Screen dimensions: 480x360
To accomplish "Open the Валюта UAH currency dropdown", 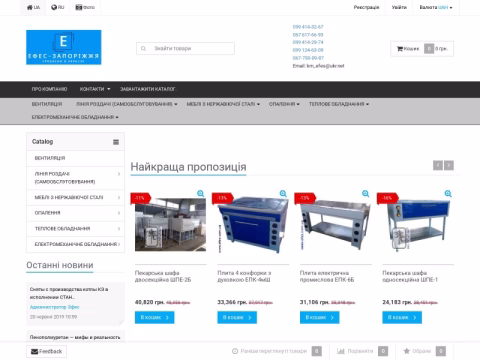I will (x=436, y=7).
